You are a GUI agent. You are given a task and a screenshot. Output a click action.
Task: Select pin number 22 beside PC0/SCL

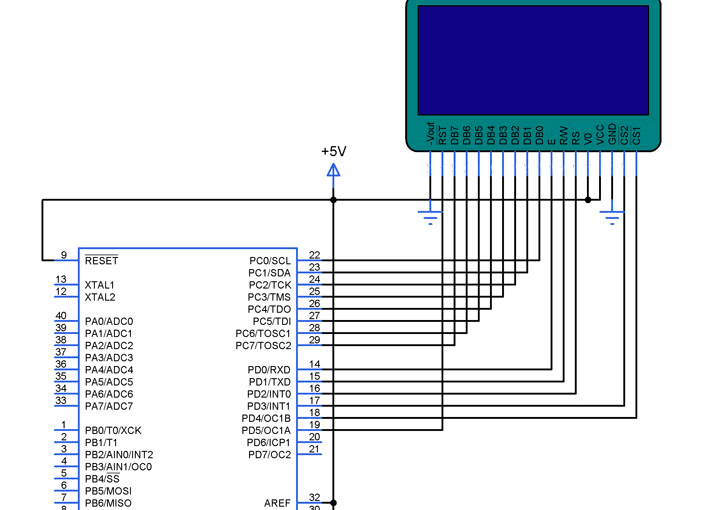click(x=315, y=255)
